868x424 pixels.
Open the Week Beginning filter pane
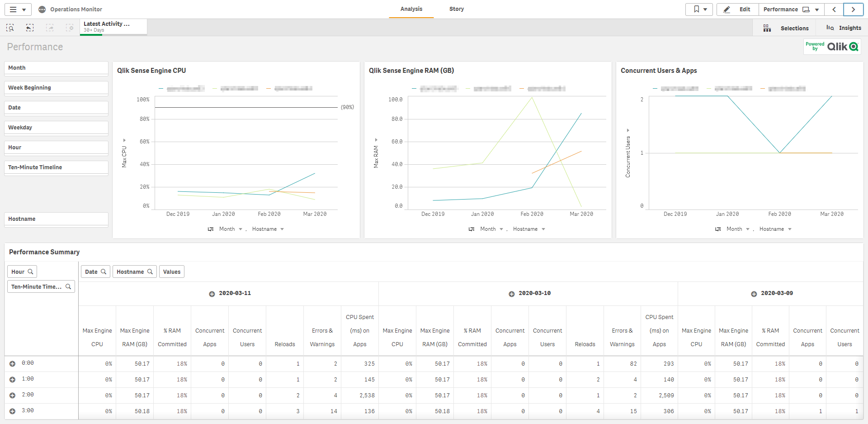click(56, 88)
